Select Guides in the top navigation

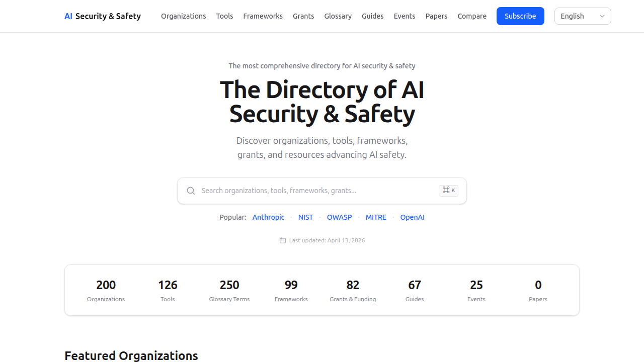pos(373,16)
